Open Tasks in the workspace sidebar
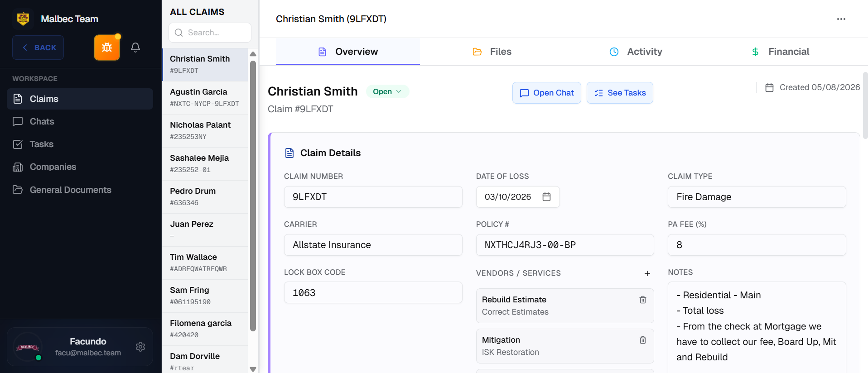868x373 pixels. (x=80, y=144)
